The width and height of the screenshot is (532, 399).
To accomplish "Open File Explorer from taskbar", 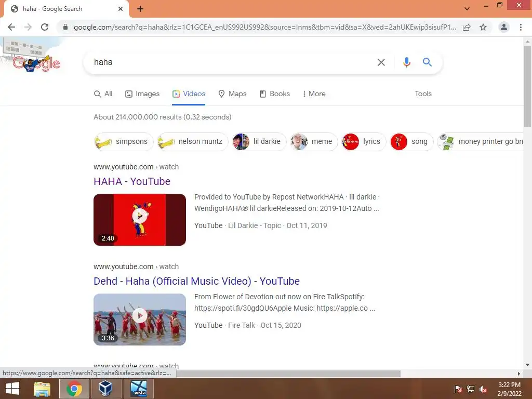I will point(42,389).
